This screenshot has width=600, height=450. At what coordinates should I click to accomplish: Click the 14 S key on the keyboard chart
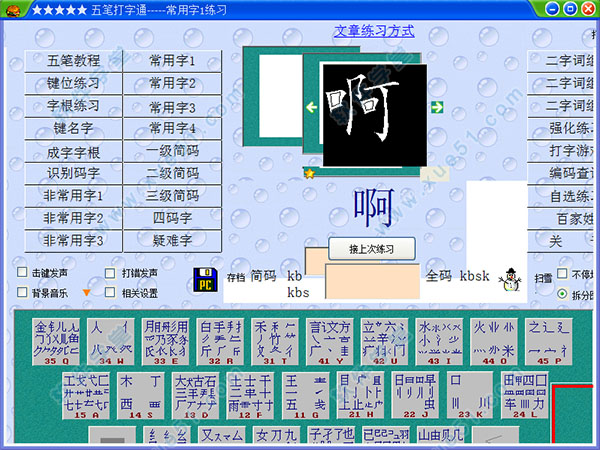click(x=140, y=396)
